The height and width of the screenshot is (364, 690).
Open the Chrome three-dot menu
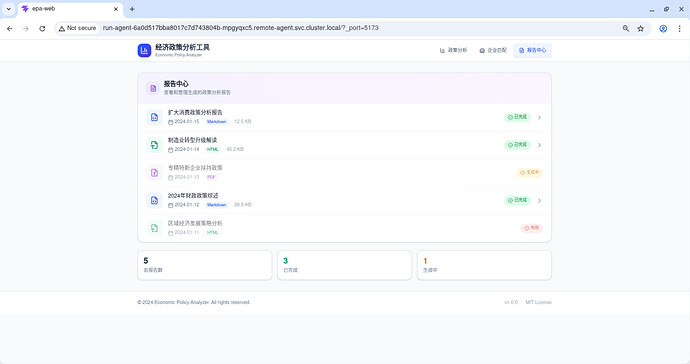tap(679, 29)
